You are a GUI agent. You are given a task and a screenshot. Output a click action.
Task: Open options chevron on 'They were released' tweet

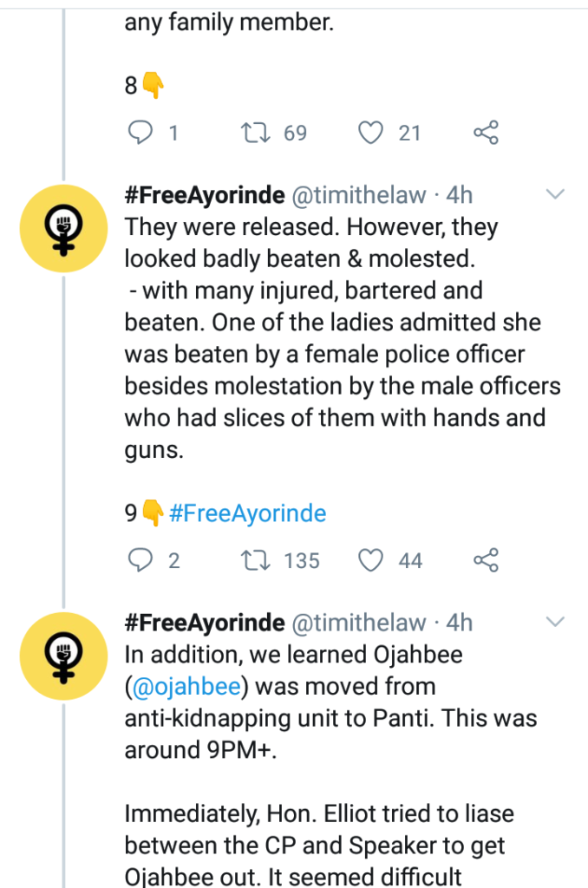pos(554,193)
